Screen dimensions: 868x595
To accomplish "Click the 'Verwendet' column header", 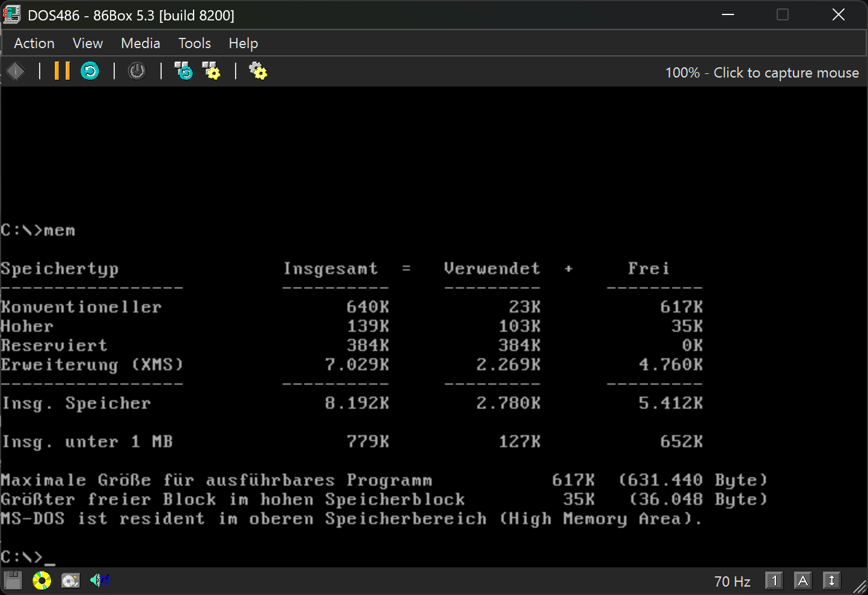I will [x=492, y=269].
